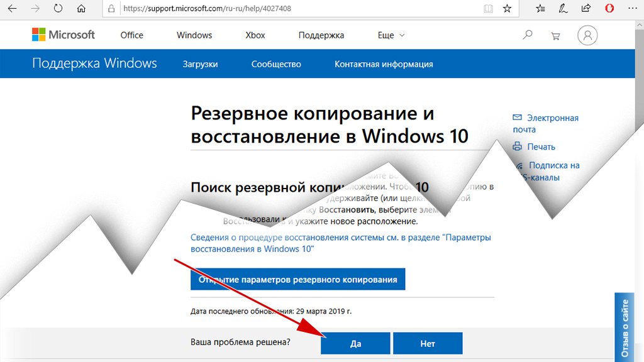The height and width of the screenshot is (362, 644).
Task: Open the Загрузки tab
Action: [x=201, y=64]
